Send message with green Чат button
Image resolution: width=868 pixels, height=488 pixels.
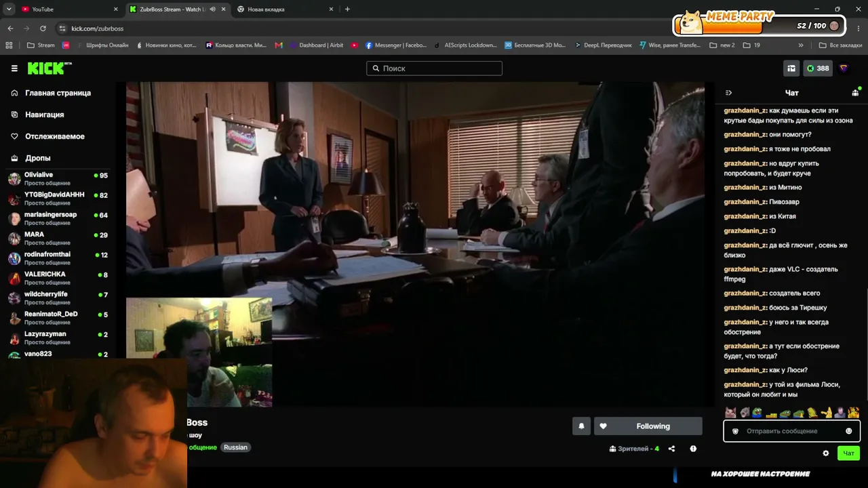click(x=848, y=453)
